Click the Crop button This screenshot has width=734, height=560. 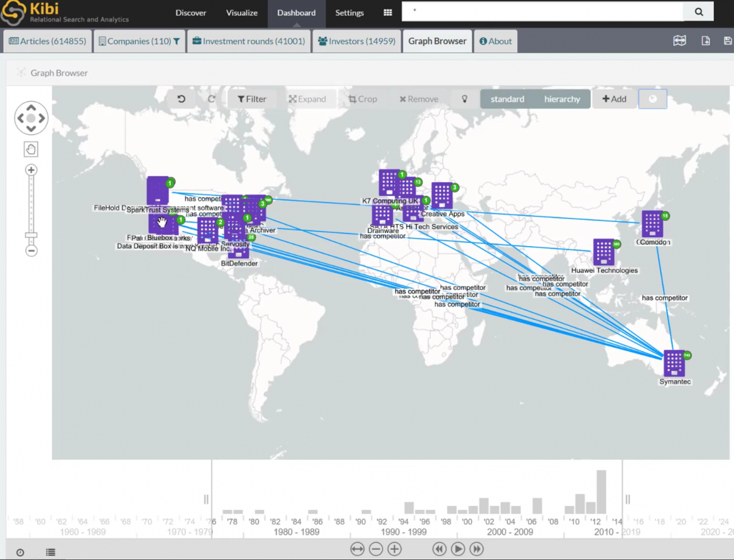[362, 99]
